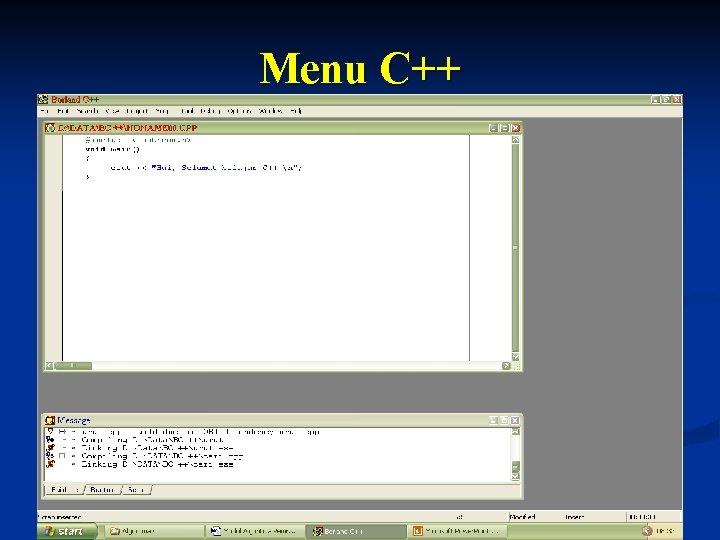Open the Window menu
The width and height of the screenshot is (720, 540).
tap(270, 111)
